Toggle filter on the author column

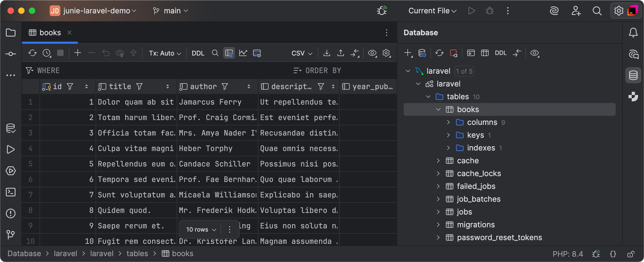225,86
